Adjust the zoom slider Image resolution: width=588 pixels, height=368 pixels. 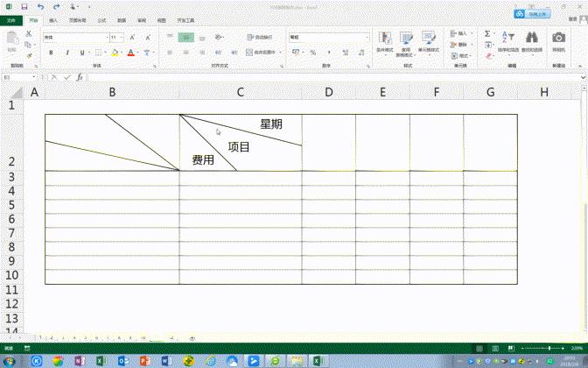click(x=549, y=348)
